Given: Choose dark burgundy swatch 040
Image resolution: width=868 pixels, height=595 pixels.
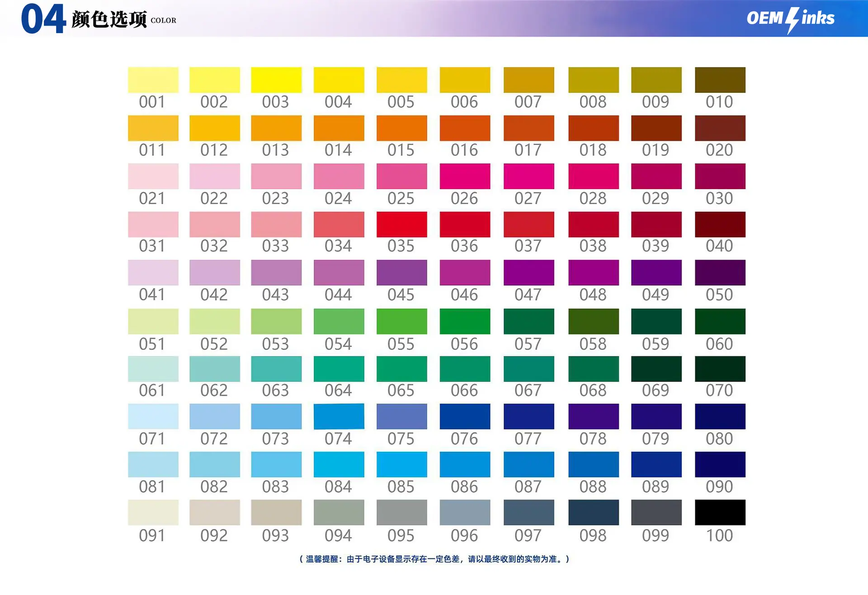Looking at the screenshot, I should coord(720,224).
